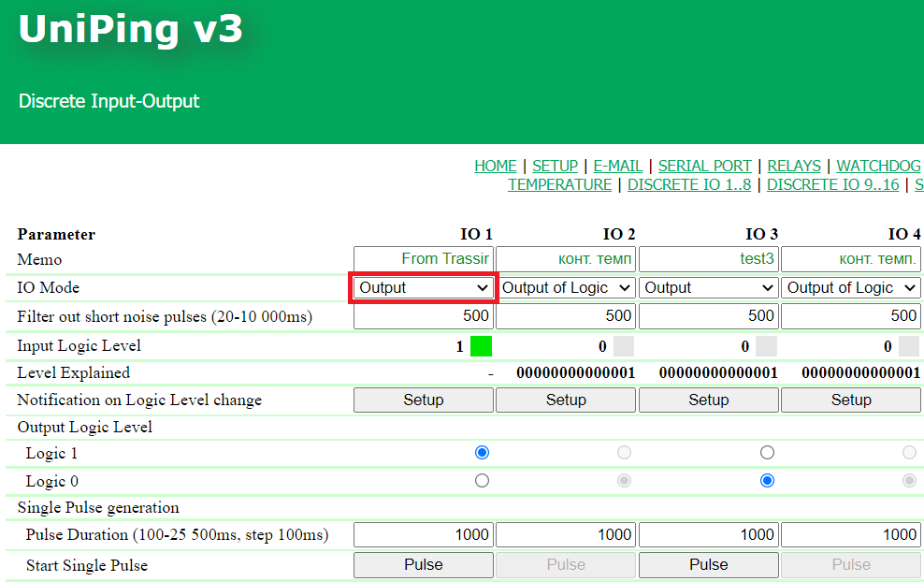Focus the IO 4 pulse duration field

pyautogui.click(x=851, y=535)
